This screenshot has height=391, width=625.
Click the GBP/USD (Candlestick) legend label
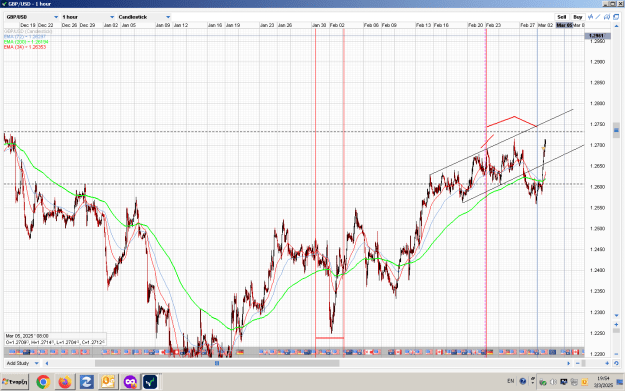(28, 31)
